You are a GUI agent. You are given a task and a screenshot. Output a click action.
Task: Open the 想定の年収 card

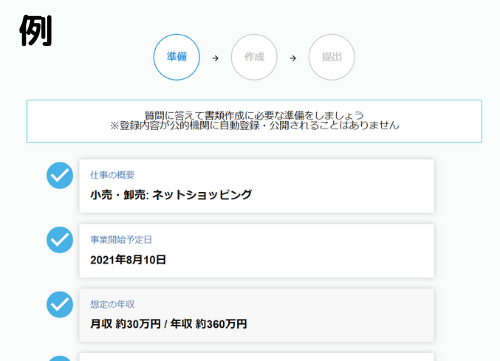pos(256,315)
